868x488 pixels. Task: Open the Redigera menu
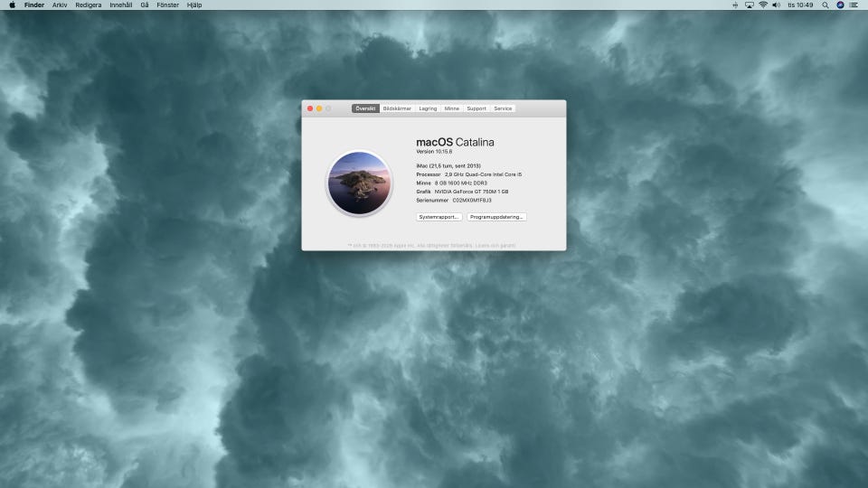89,5
